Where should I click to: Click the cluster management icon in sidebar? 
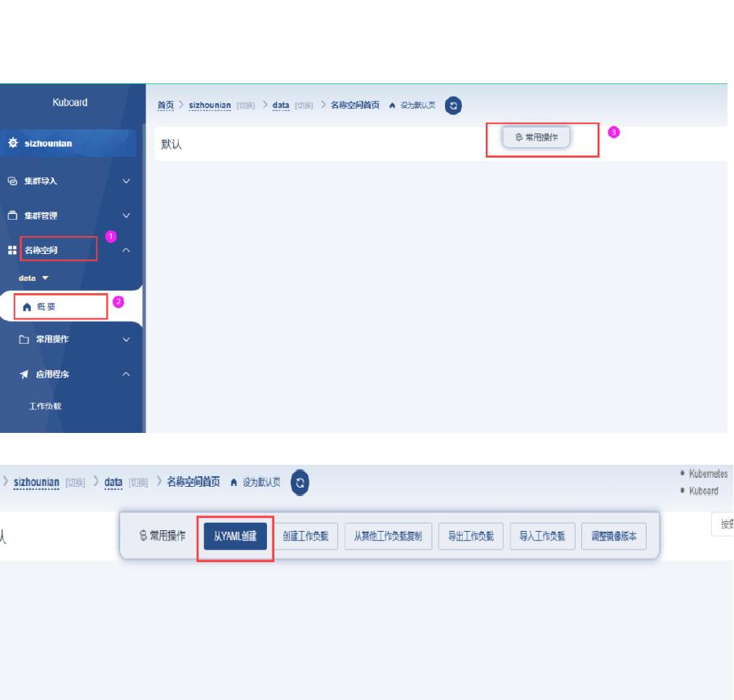tap(12, 216)
